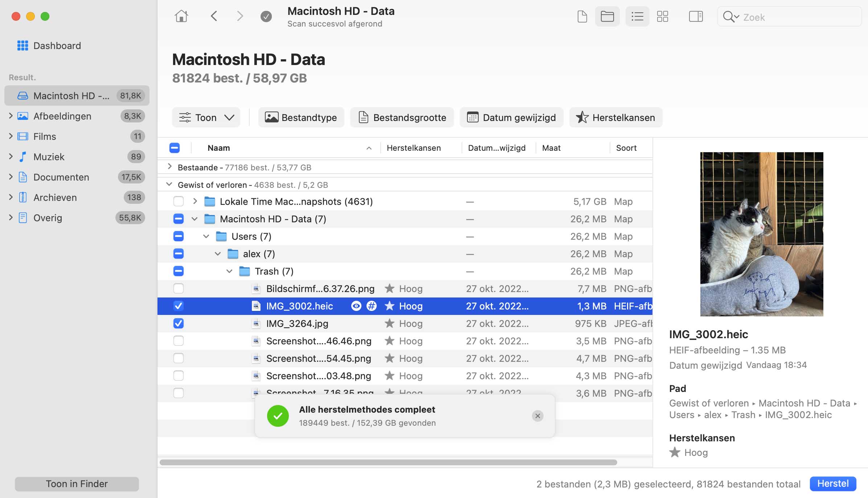Click the Toon in Finder button
Image resolution: width=868 pixels, height=498 pixels.
pos(77,484)
